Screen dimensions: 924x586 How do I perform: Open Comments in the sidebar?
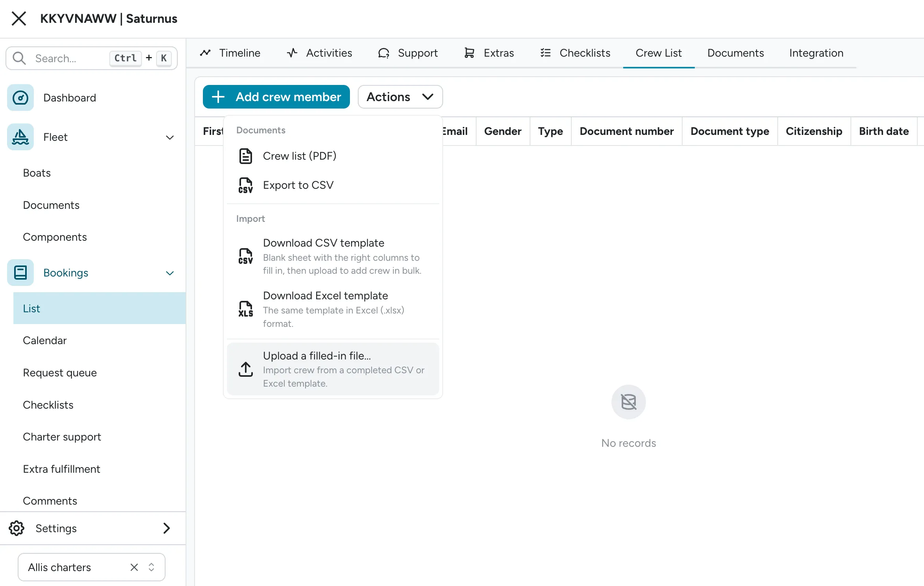tap(50, 501)
